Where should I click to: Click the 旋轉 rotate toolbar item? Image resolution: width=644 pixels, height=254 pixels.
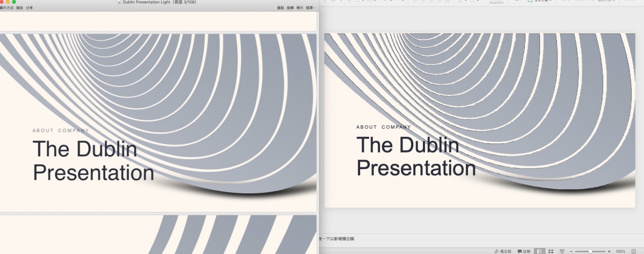pos(290,8)
